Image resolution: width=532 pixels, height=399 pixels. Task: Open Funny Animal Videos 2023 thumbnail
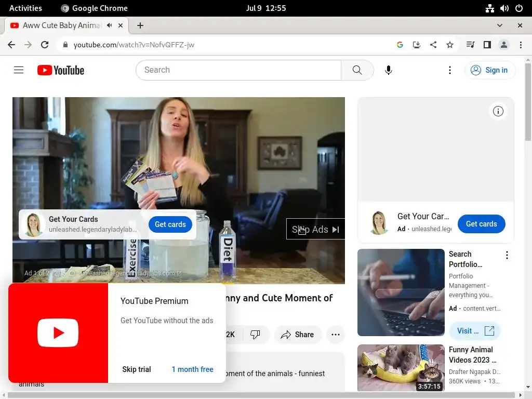point(401,368)
